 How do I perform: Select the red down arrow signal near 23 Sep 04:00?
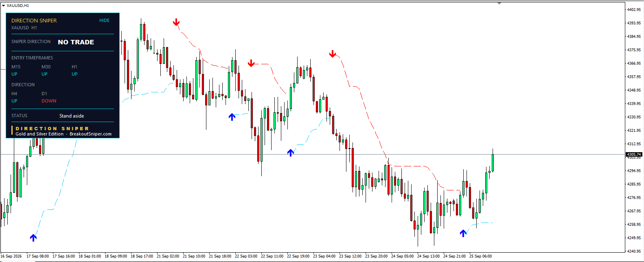point(333,54)
